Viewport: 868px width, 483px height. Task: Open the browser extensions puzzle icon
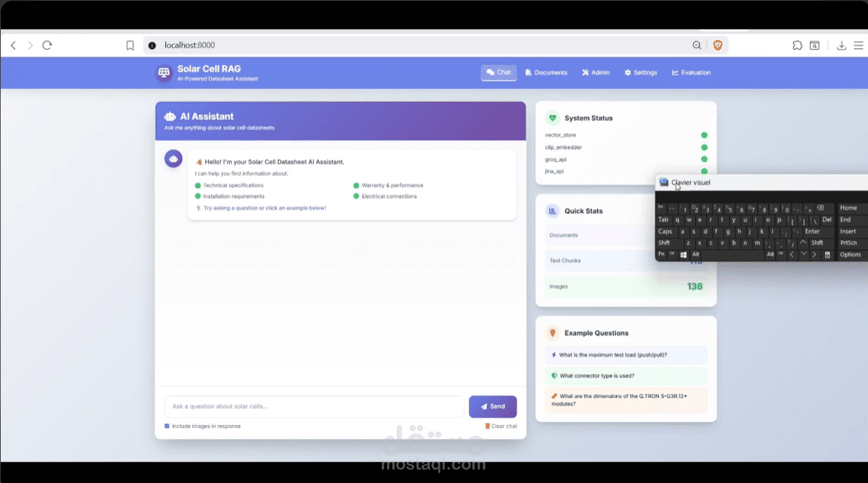797,45
